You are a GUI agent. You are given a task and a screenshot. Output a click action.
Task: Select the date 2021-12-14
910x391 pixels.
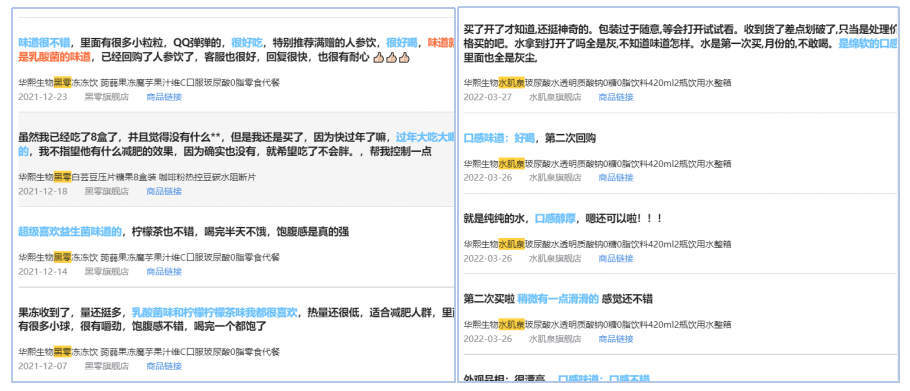[x=43, y=271]
